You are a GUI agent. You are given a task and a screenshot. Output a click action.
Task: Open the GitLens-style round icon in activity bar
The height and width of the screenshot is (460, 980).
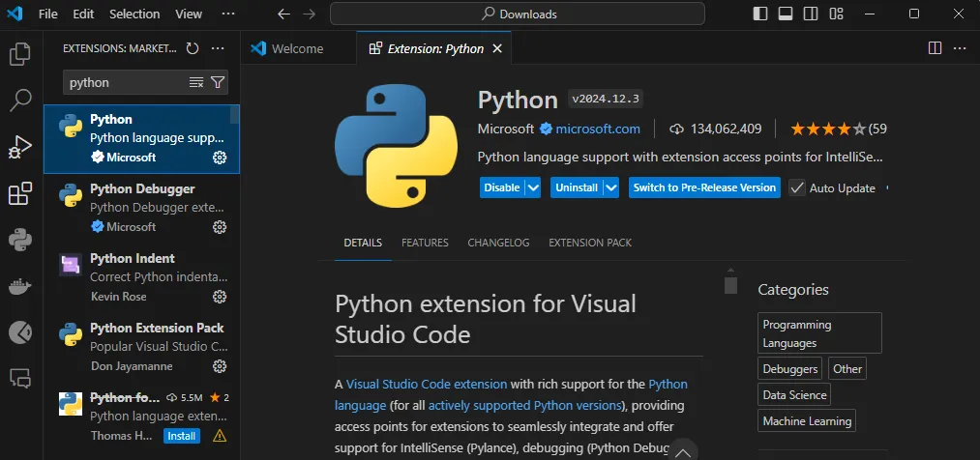[x=20, y=332]
